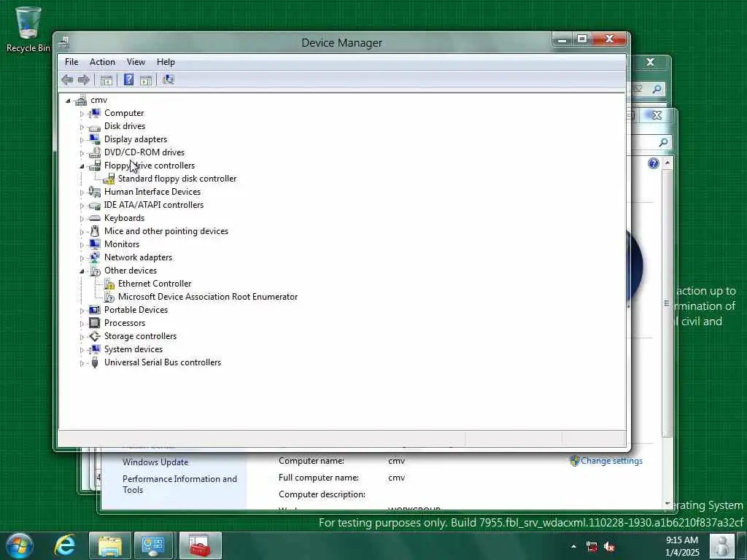Open the Action menu
The width and height of the screenshot is (747, 560).
(102, 62)
